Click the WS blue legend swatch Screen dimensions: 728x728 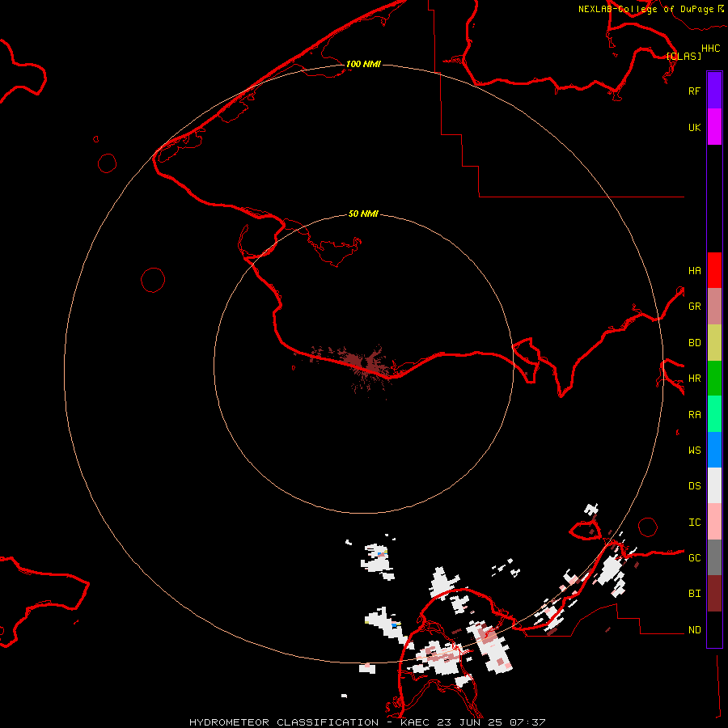click(714, 450)
